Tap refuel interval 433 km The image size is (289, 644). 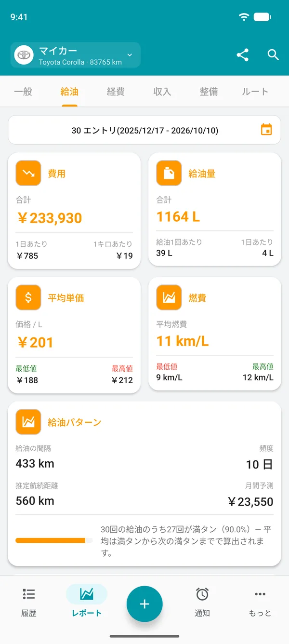[x=35, y=464]
